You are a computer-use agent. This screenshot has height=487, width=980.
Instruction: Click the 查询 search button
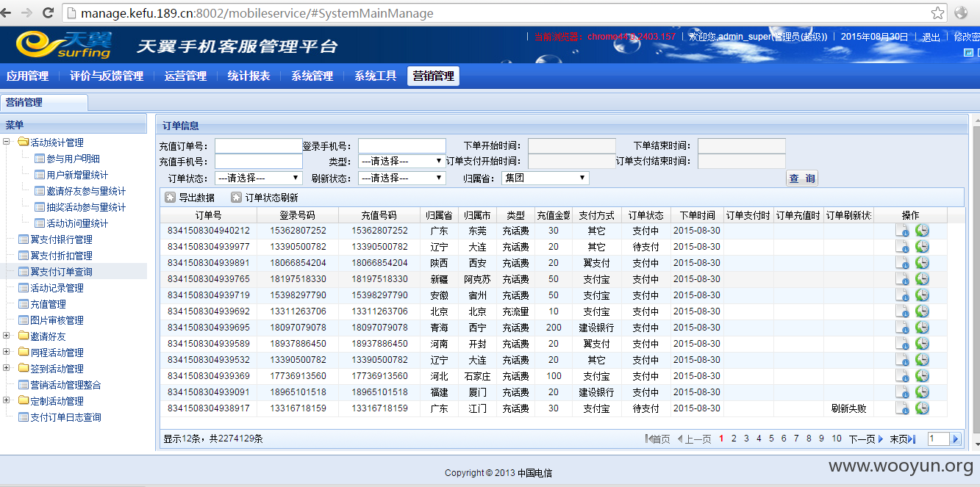pos(802,178)
